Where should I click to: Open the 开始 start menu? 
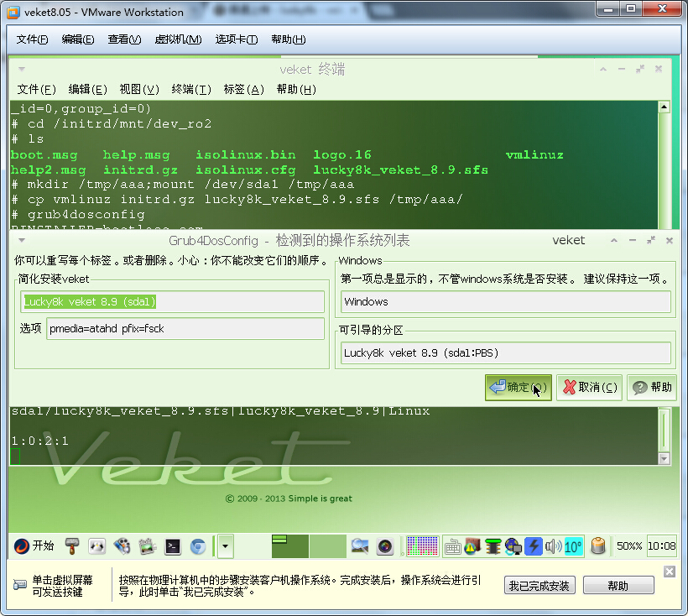[x=34, y=546]
